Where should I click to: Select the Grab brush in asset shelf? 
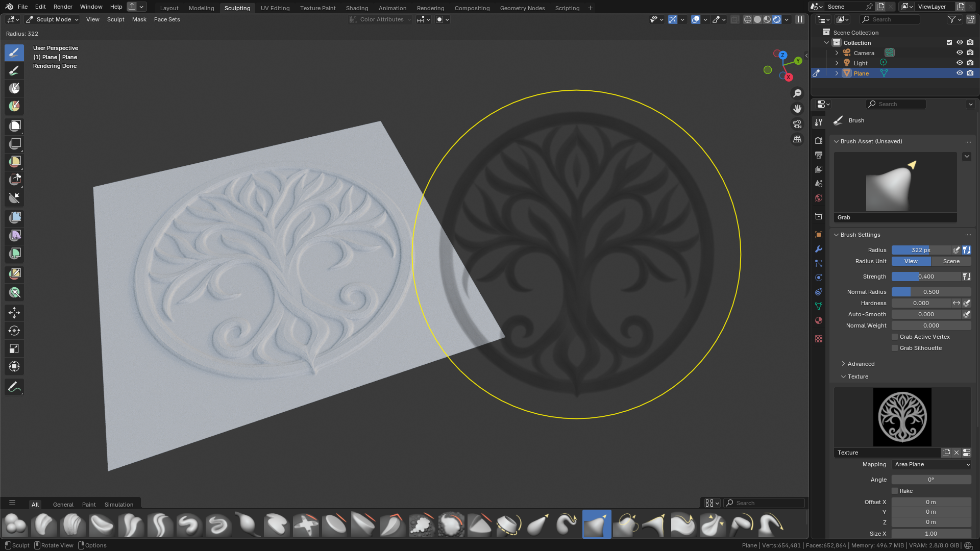(596, 524)
